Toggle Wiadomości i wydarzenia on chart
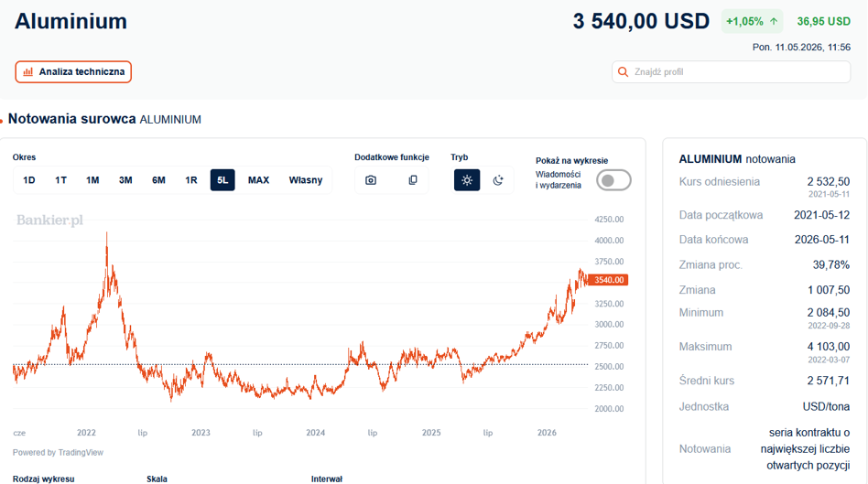The height and width of the screenshot is (484, 868). tap(613, 180)
